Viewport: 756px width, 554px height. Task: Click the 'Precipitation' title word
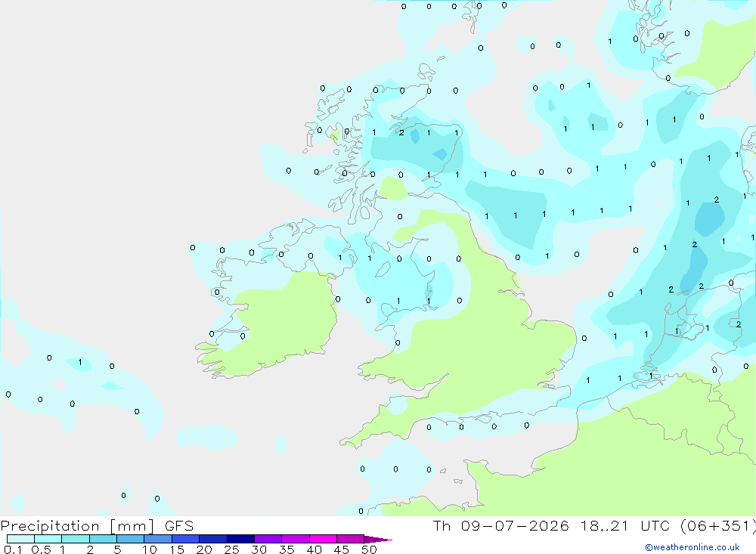[x=50, y=526]
